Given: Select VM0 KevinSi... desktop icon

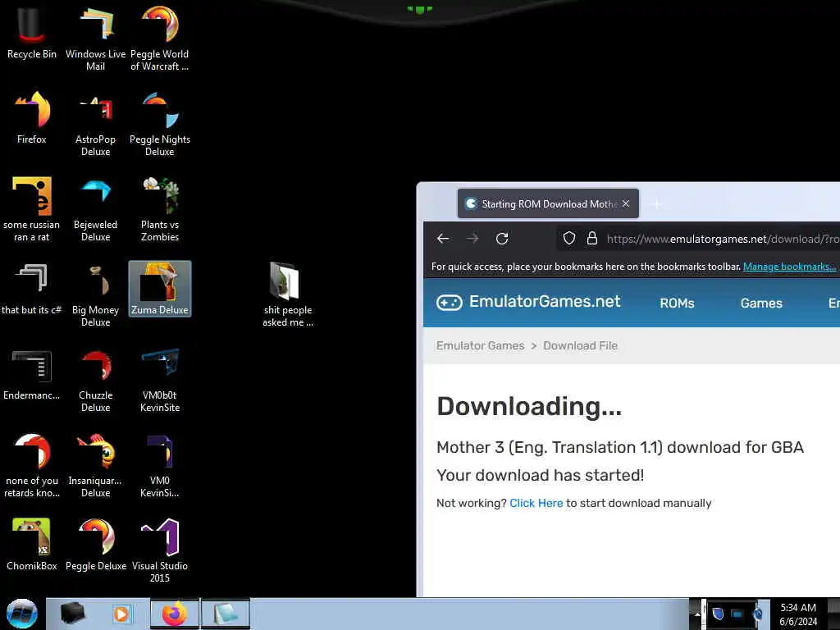Looking at the screenshot, I should [x=160, y=465].
